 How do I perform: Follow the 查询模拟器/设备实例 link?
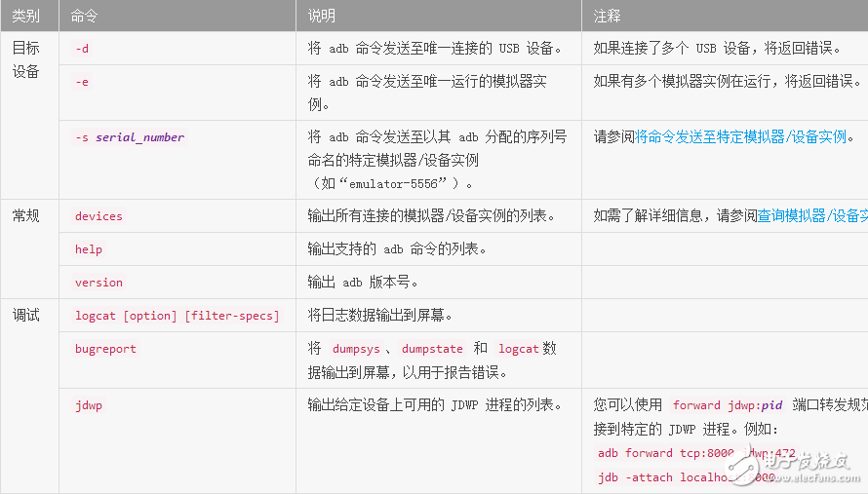tap(811, 216)
